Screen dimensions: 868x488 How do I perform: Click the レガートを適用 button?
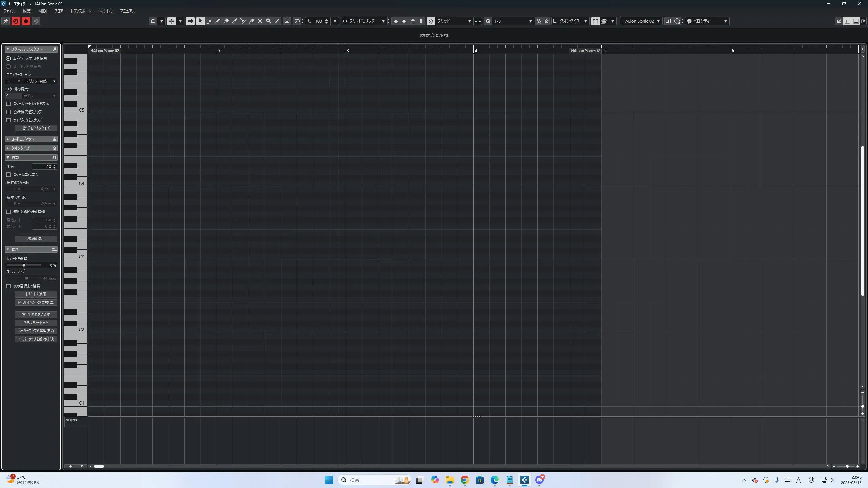tap(36, 294)
